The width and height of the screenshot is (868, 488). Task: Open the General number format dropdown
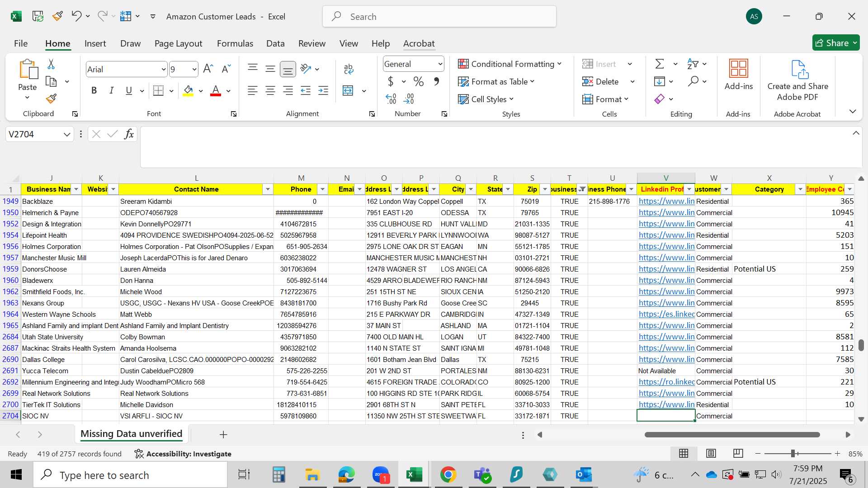point(440,64)
